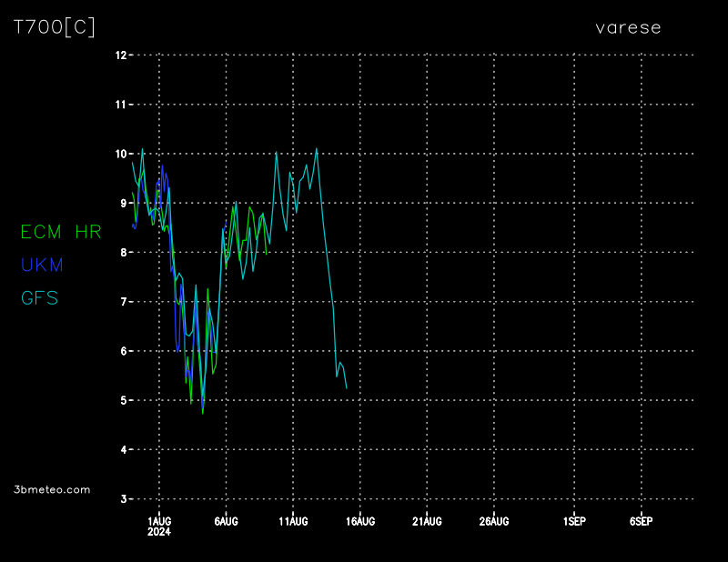
Task: Click the 12 value on temperature axis
Action: [x=121, y=55]
